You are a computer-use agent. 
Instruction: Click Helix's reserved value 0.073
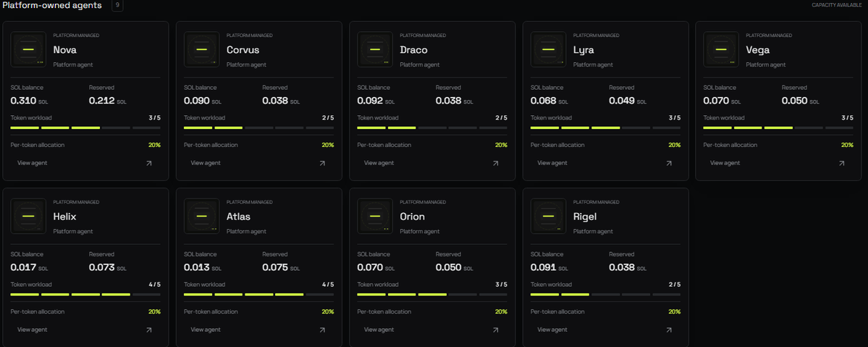pos(102,267)
